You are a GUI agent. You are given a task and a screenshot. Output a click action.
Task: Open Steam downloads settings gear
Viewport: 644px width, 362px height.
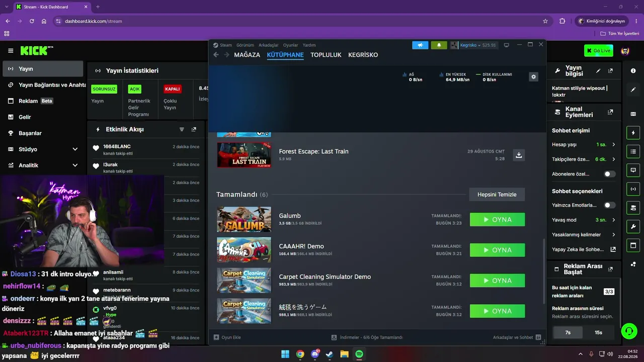pyautogui.click(x=534, y=76)
